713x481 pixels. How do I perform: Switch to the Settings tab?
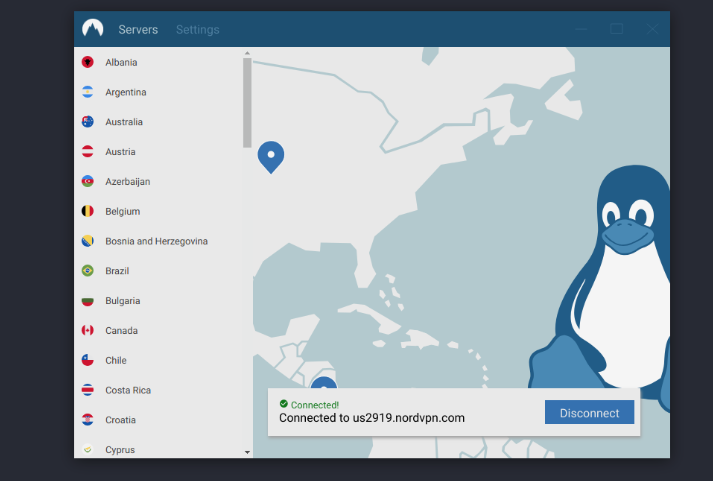coord(198,30)
